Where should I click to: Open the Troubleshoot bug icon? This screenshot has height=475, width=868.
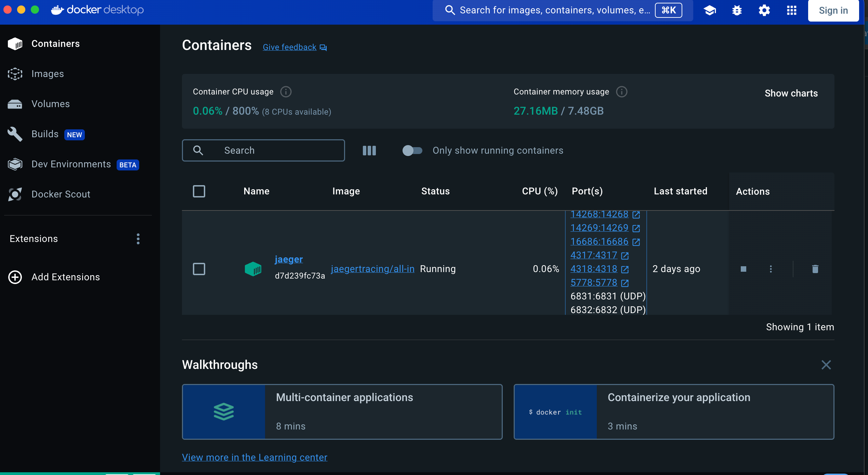pos(737,10)
